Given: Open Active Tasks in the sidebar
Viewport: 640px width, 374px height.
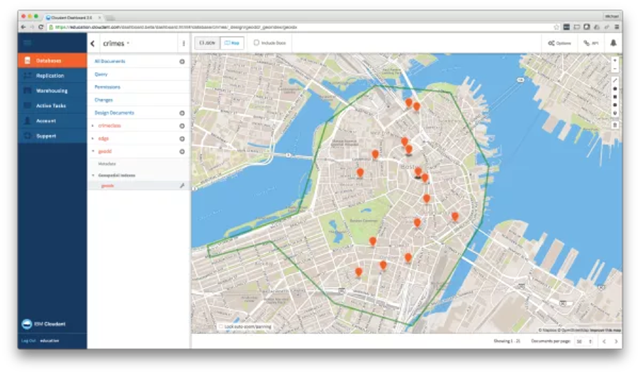Looking at the screenshot, I should tap(52, 106).
